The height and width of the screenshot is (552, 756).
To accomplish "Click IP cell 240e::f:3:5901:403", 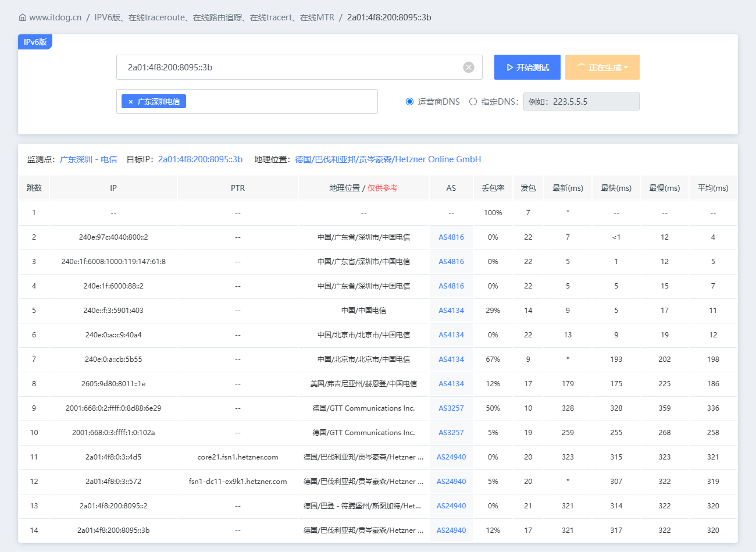I will pyautogui.click(x=113, y=311).
